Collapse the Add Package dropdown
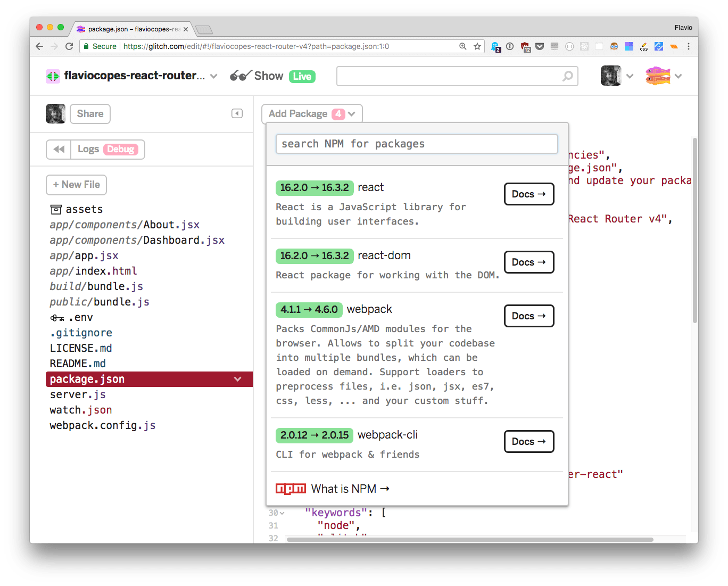The width and height of the screenshot is (728, 586). (351, 113)
